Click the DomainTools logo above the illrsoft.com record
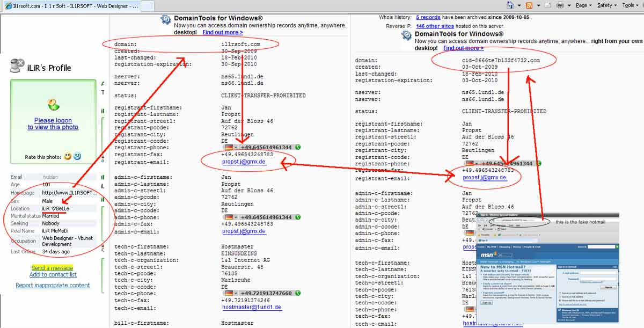644x328 pixels. coord(165,20)
